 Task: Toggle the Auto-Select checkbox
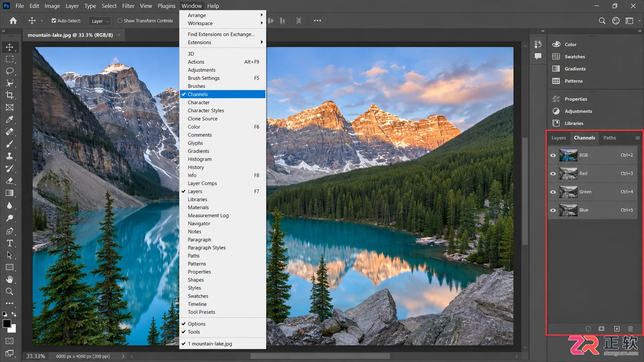tap(54, 21)
